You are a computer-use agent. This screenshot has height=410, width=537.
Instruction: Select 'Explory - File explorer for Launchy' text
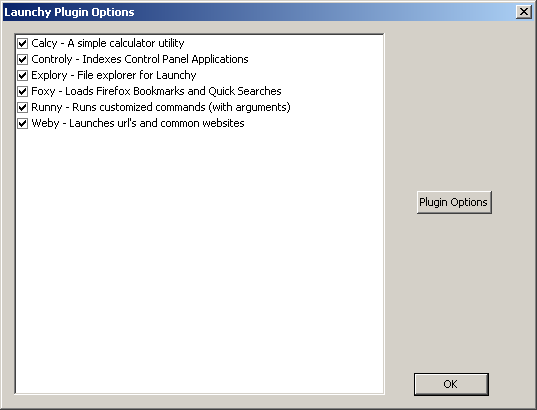pyautogui.click(x=114, y=75)
